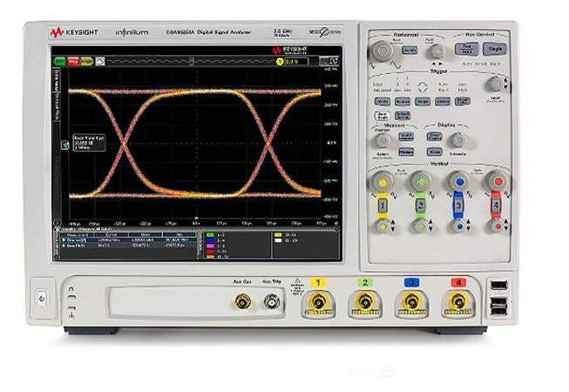Click the yellow Single acquisition icon
Screen dimensions: 569x392
pyautogui.click(x=85, y=62)
